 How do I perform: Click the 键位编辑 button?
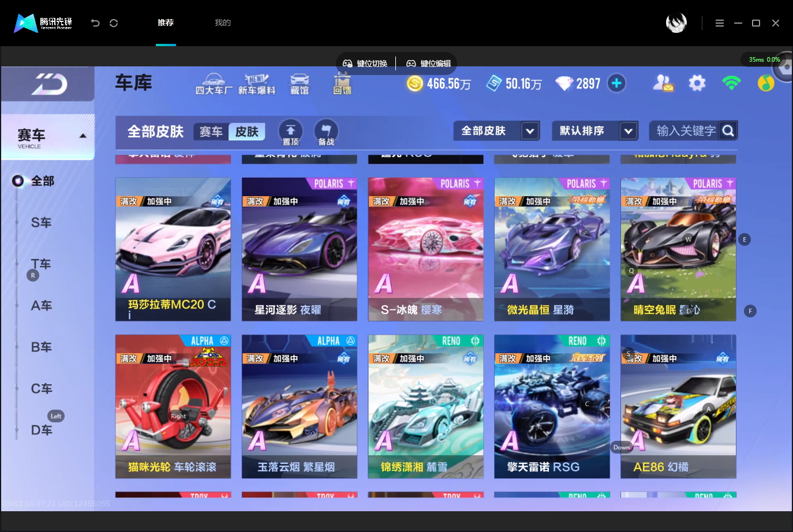click(x=429, y=63)
